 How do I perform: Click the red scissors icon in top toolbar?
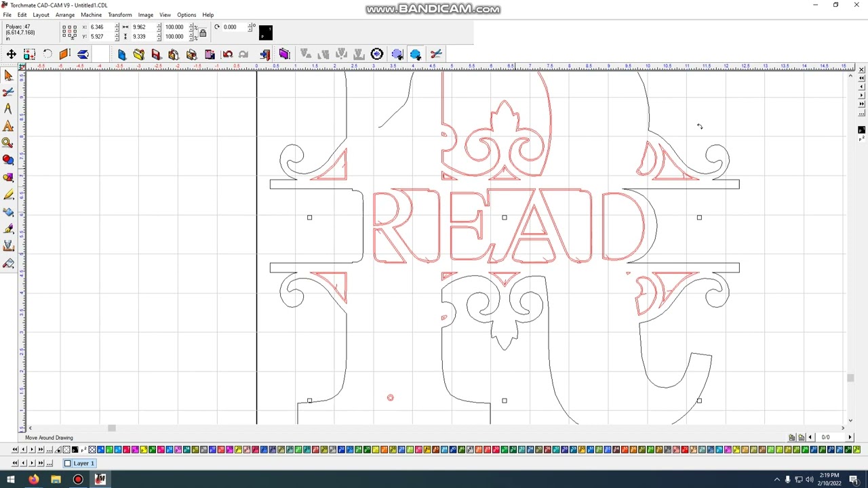pos(435,54)
